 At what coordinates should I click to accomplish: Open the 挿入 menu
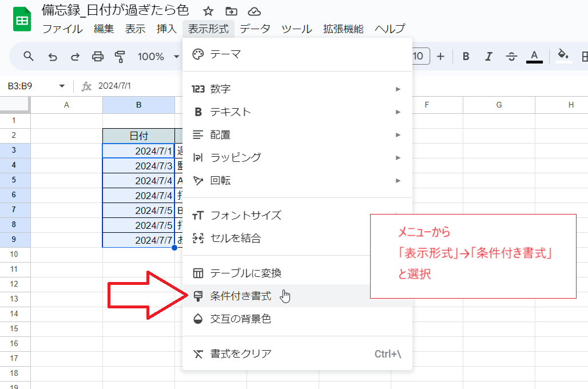[x=166, y=29]
